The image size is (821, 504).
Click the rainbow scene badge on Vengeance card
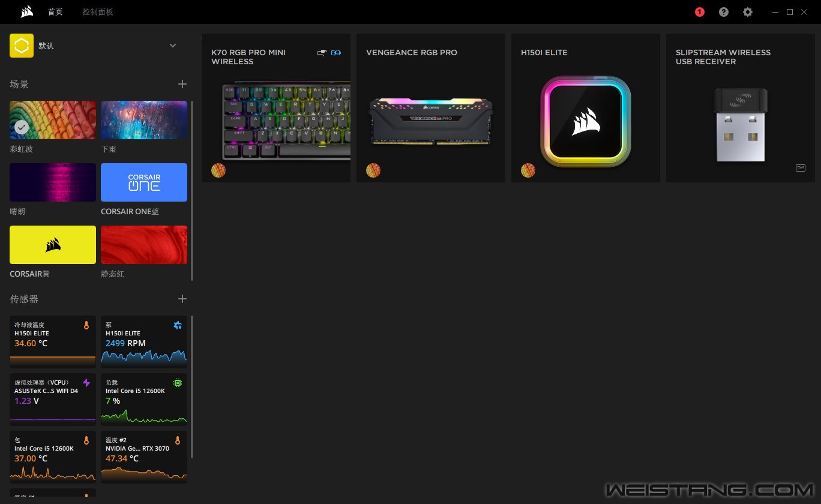coord(373,170)
